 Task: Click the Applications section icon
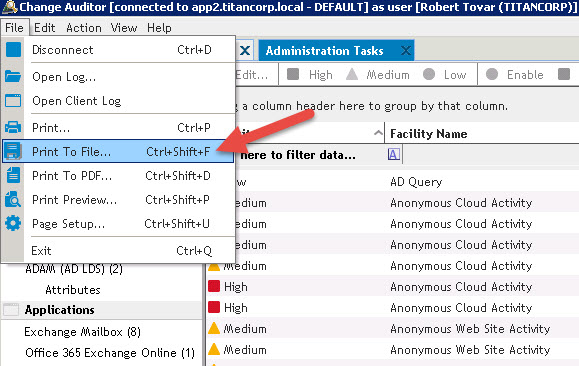click(x=11, y=309)
